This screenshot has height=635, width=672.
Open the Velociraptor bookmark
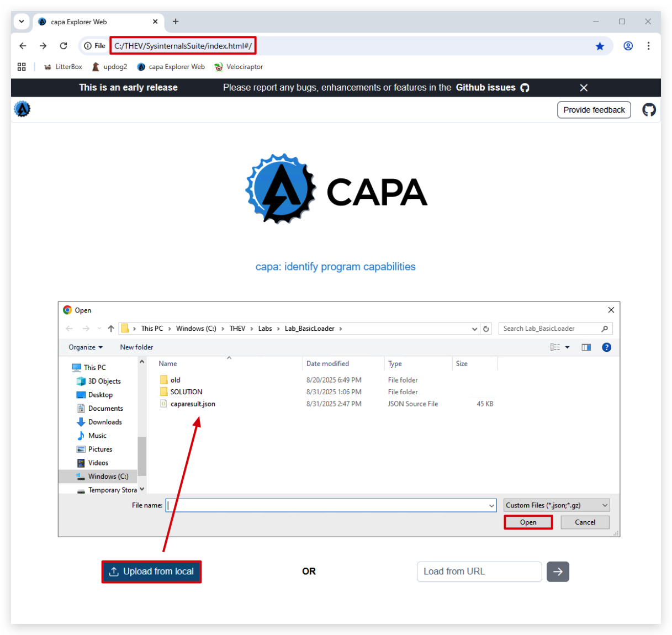tap(239, 67)
